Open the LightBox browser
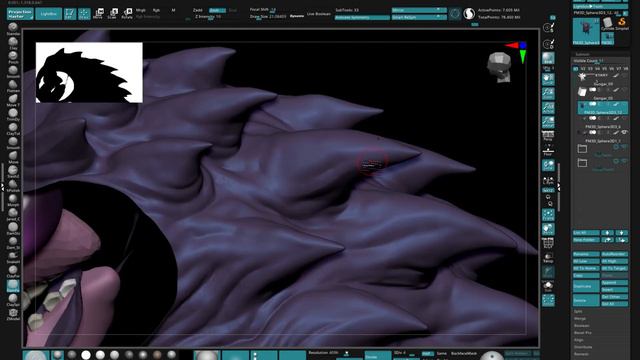The image size is (640, 360). (x=49, y=13)
